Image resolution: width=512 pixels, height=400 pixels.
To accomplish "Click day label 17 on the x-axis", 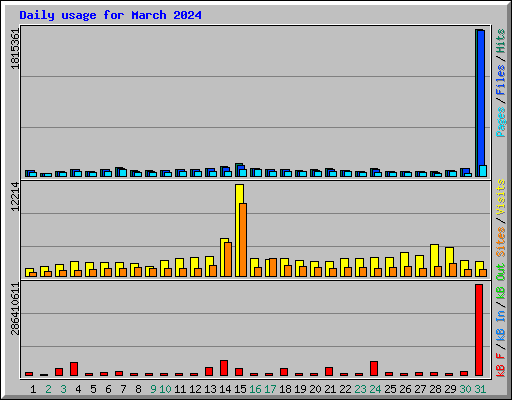I will point(270,389).
